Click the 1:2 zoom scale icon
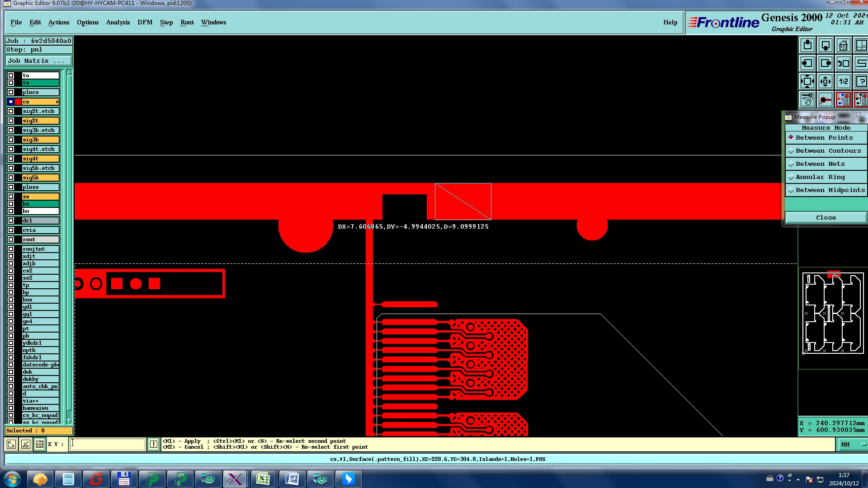The image size is (868, 488). tap(844, 82)
